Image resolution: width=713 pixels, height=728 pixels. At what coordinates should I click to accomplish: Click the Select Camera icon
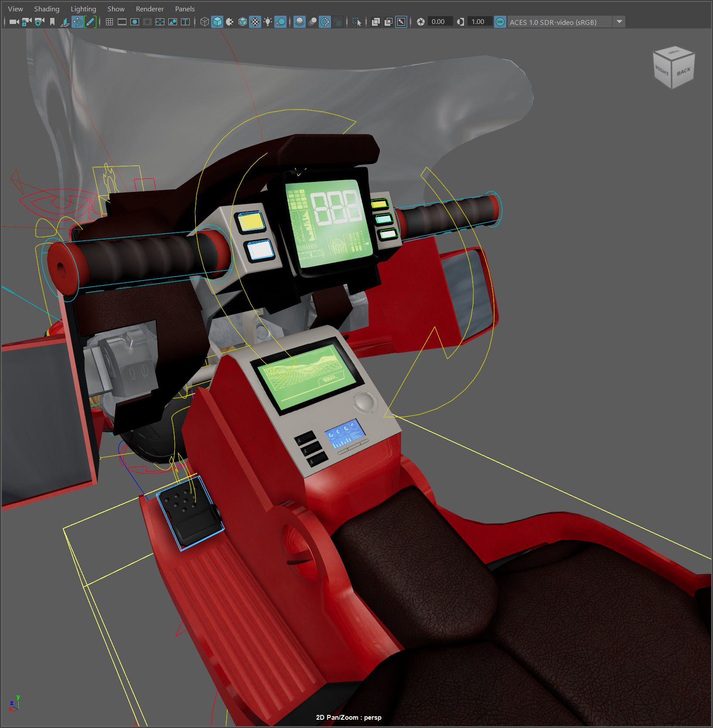(x=14, y=22)
